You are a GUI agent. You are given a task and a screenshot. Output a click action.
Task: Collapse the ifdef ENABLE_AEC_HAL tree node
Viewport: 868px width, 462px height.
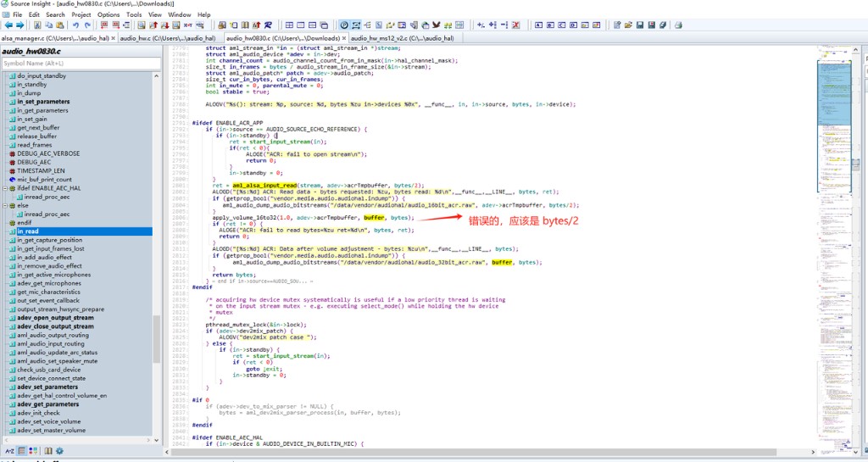pyautogui.click(x=5, y=188)
